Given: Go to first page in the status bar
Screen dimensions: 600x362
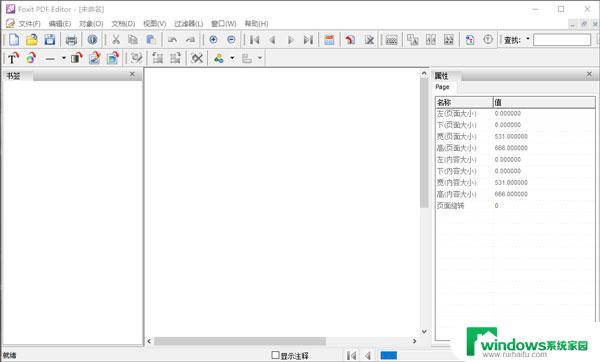Looking at the screenshot, I should point(352,355).
